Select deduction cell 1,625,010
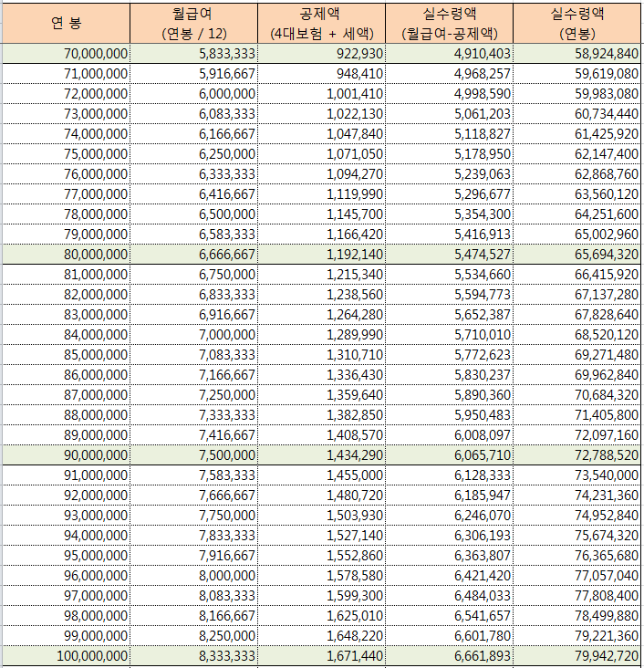644x668 pixels. tap(322, 615)
